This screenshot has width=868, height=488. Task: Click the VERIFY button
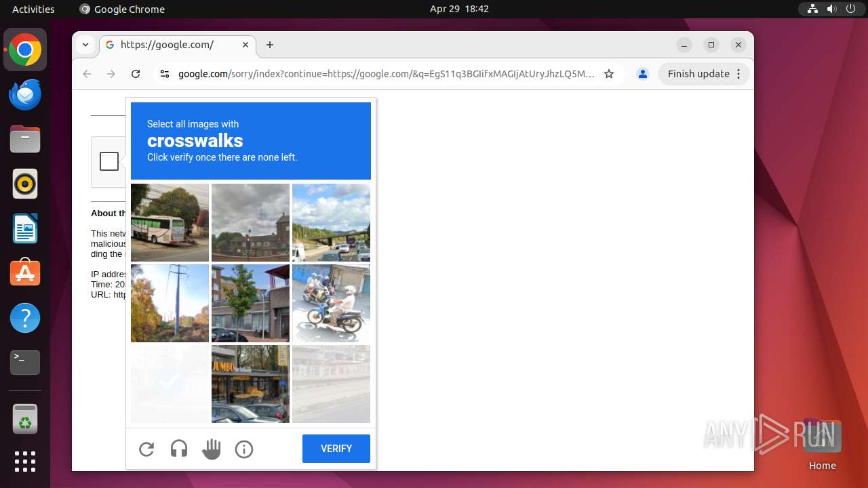pos(336,449)
